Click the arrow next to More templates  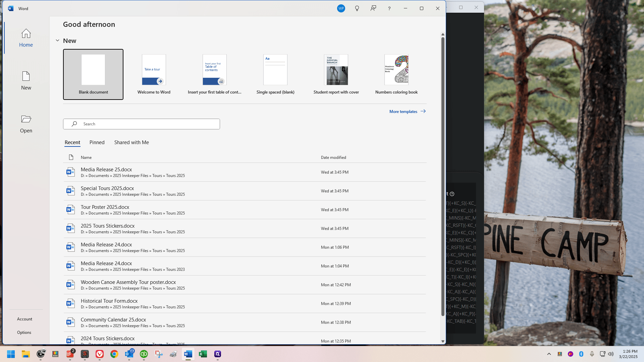point(423,111)
